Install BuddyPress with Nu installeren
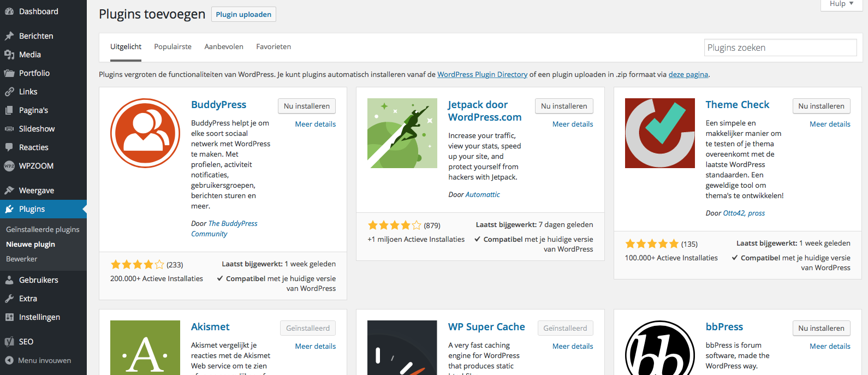The width and height of the screenshot is (868, 375). [307, 106]
